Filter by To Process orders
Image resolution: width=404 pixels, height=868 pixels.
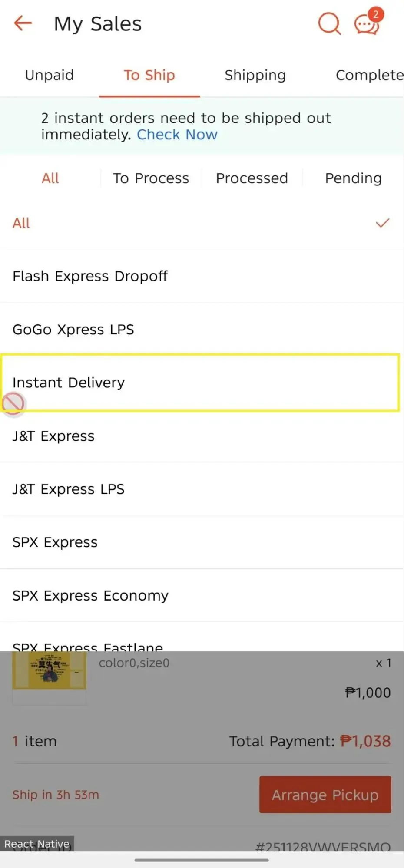coord(151,178)
